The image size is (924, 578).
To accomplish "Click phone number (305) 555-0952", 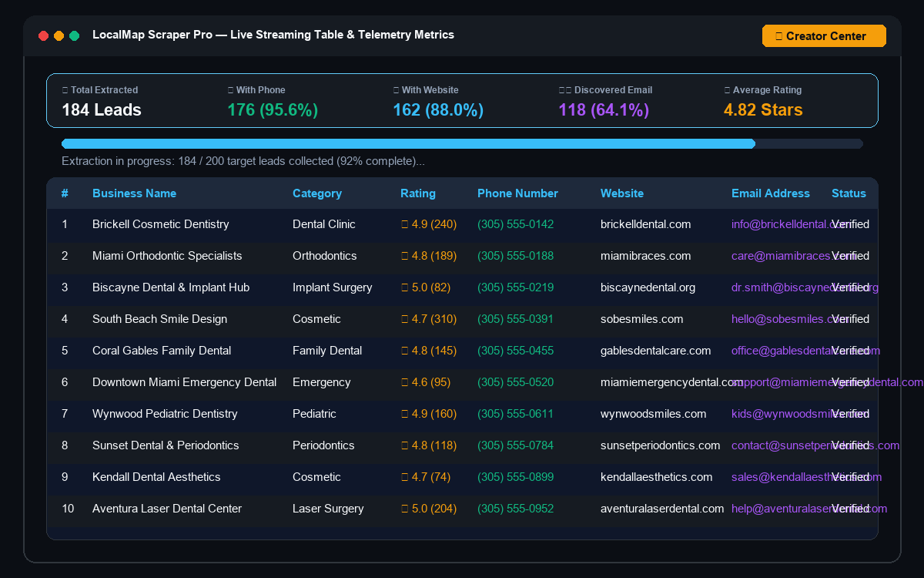I will [x=515, y=509].
